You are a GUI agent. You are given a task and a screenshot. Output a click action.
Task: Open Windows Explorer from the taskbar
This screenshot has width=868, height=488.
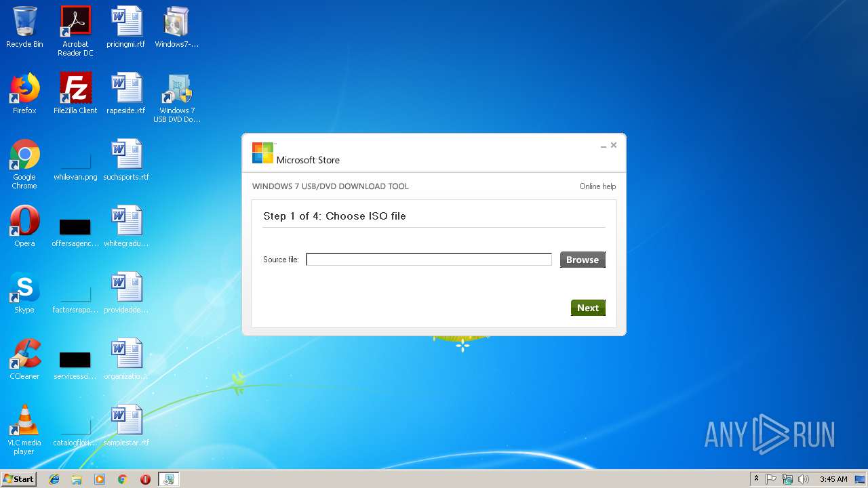[77, 479]
